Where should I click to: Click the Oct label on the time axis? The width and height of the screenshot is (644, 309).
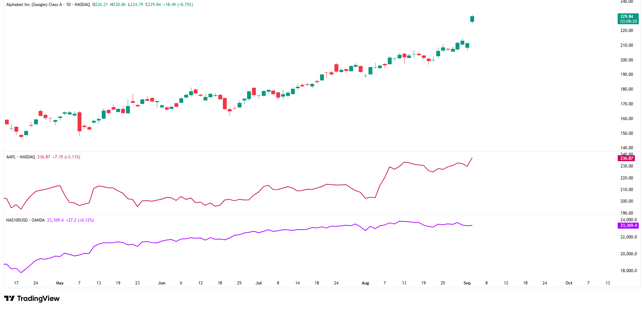569,283
